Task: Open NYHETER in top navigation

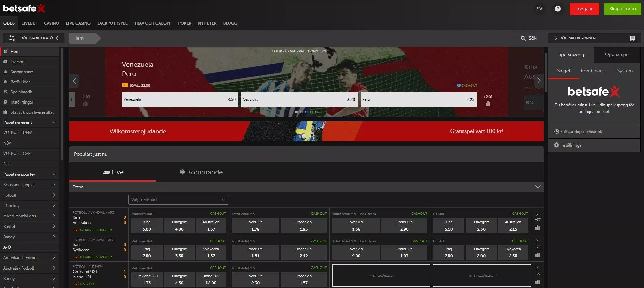Action: click(x=207, y=23)
